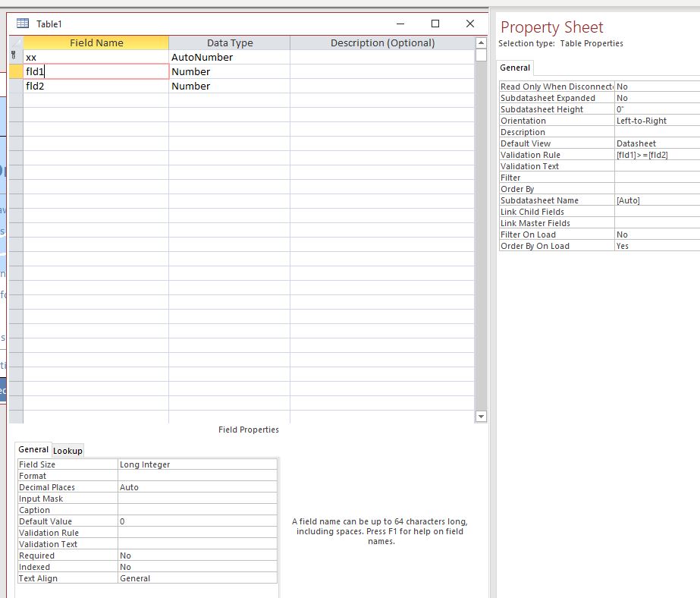Open the Number data type for fld2

tap(230, 86)
